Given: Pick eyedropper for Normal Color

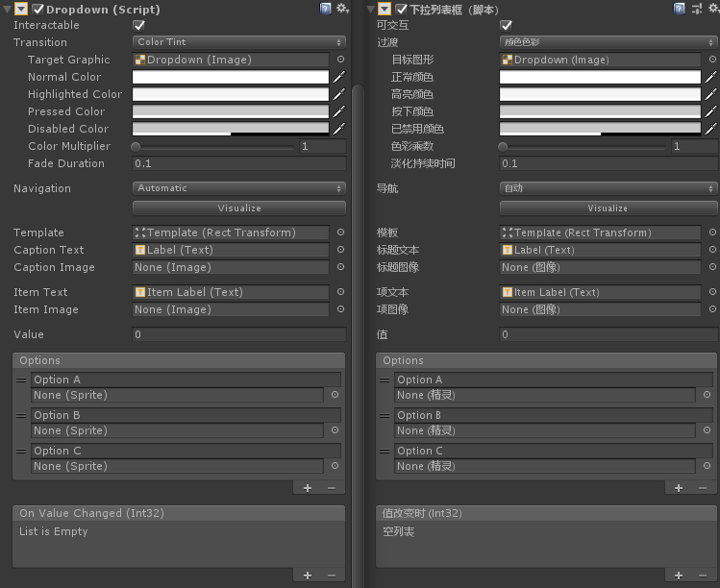Looking at the screenshot, I should (339, 77).
